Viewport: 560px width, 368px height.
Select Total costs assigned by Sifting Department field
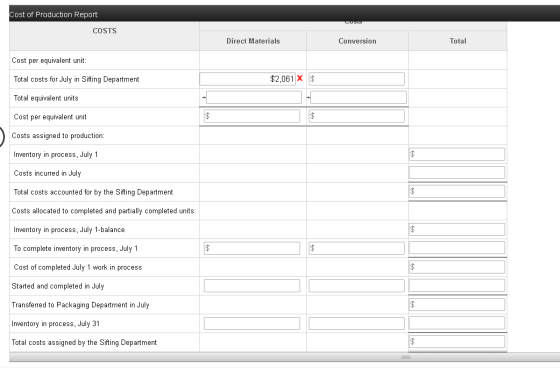coord(457,342)
